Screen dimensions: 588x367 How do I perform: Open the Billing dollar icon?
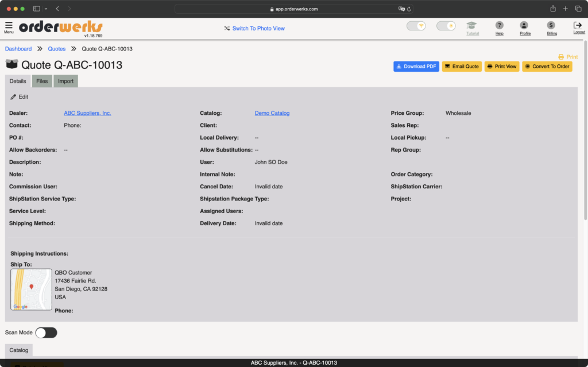[551, 25]
